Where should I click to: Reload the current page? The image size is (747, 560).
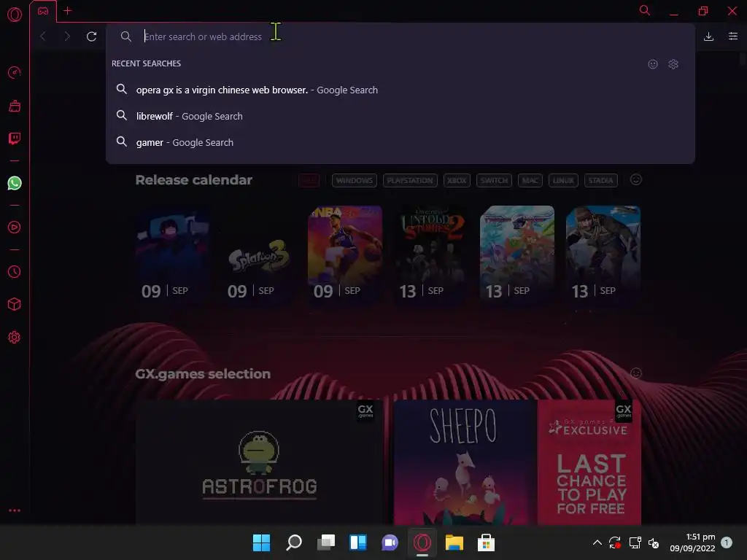click(91, 36)
